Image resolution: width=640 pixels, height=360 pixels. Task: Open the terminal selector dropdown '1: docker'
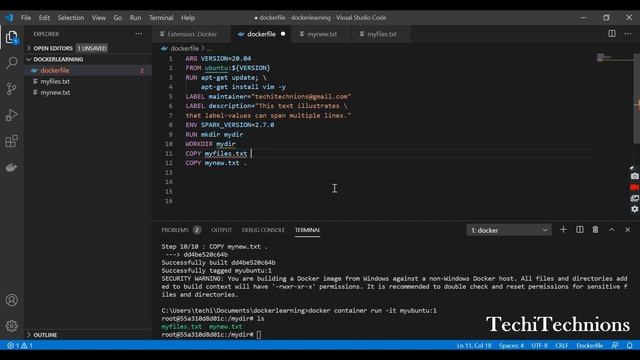(509, 230)
